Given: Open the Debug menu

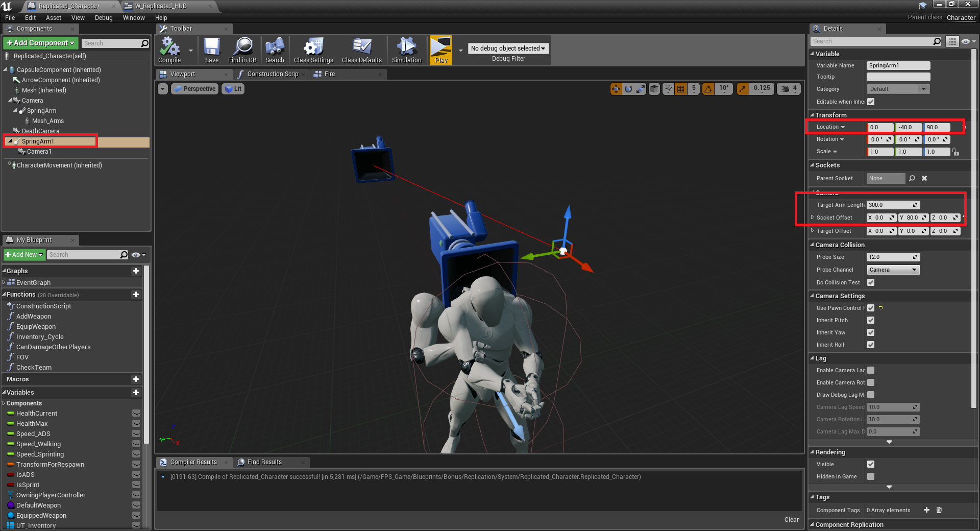Looking at the screenshot, I should (x=104, y=17).
